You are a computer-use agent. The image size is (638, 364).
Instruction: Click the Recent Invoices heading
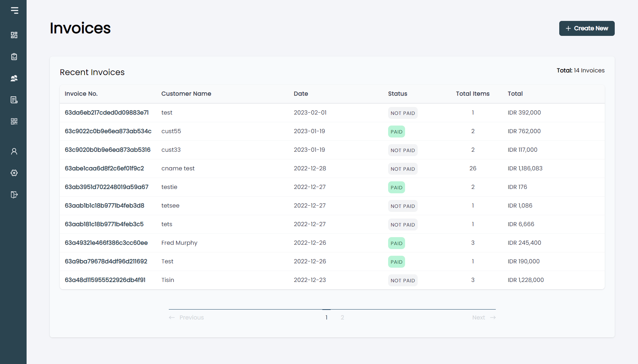[92, 72]
